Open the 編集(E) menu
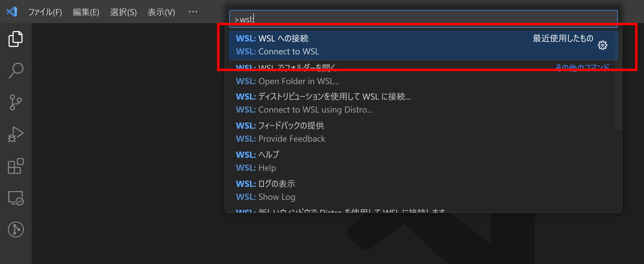644x264 pixels. coord(86,12)
